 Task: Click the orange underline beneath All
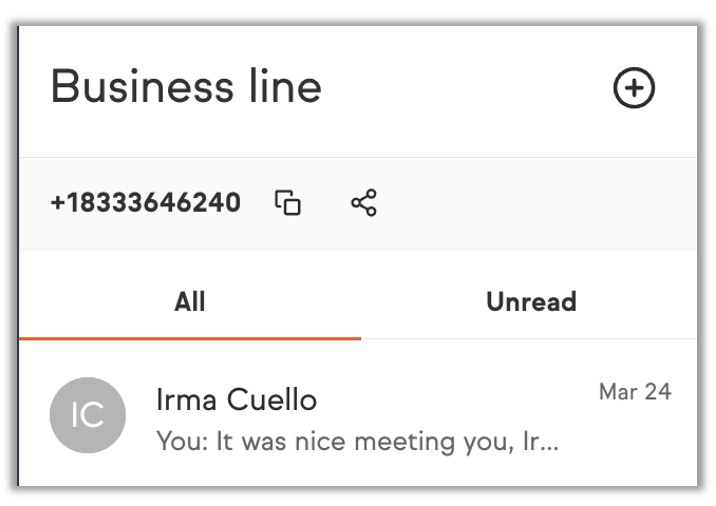[189, 338]
